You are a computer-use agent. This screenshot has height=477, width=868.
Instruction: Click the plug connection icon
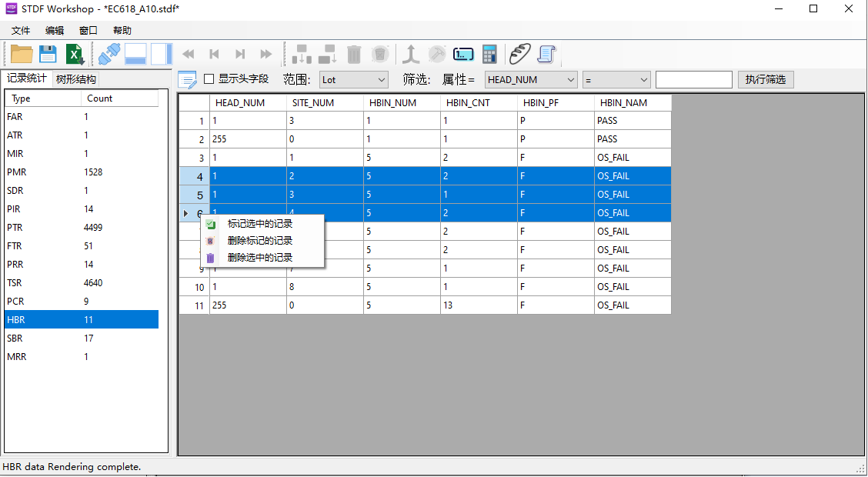(110, 54)
